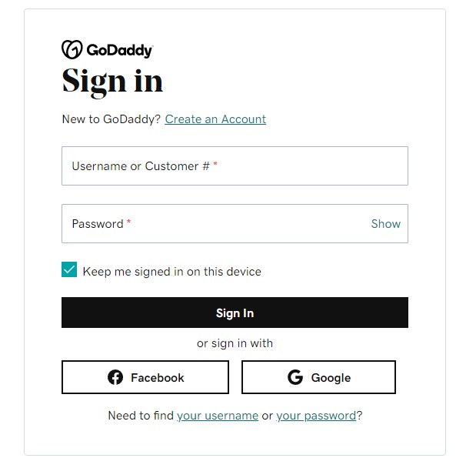The height and width of the screenshot is (458, 476).
Task: Click the Facebook logo icon
Action: pyautogui.click(x=115, y=377)
